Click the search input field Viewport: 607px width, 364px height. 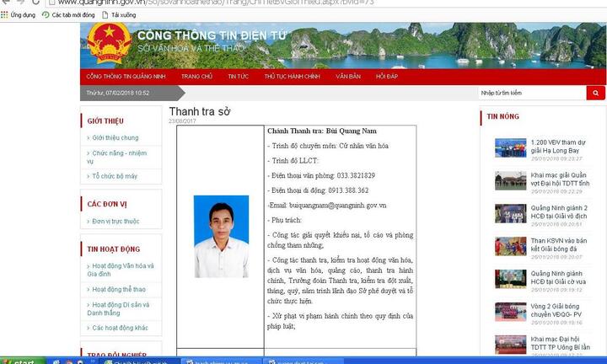coord(530,93)
